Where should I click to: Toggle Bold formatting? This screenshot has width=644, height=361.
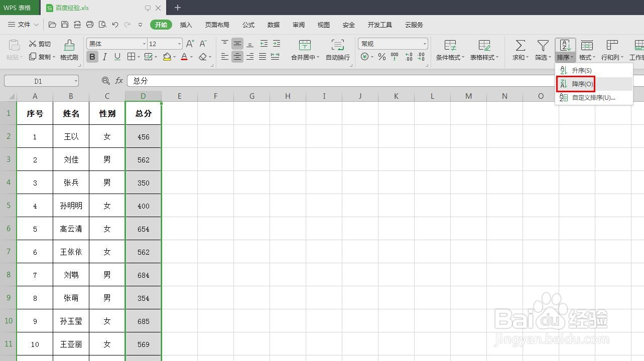click(92, 57)
